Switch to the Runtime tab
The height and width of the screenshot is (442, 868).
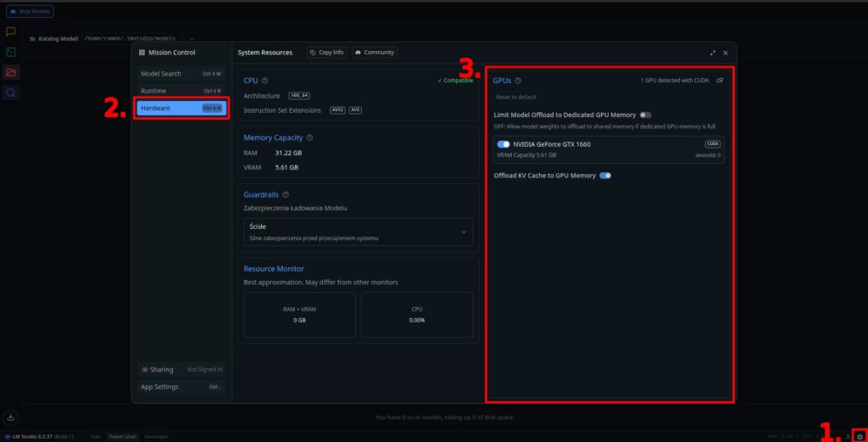point(181,91)
